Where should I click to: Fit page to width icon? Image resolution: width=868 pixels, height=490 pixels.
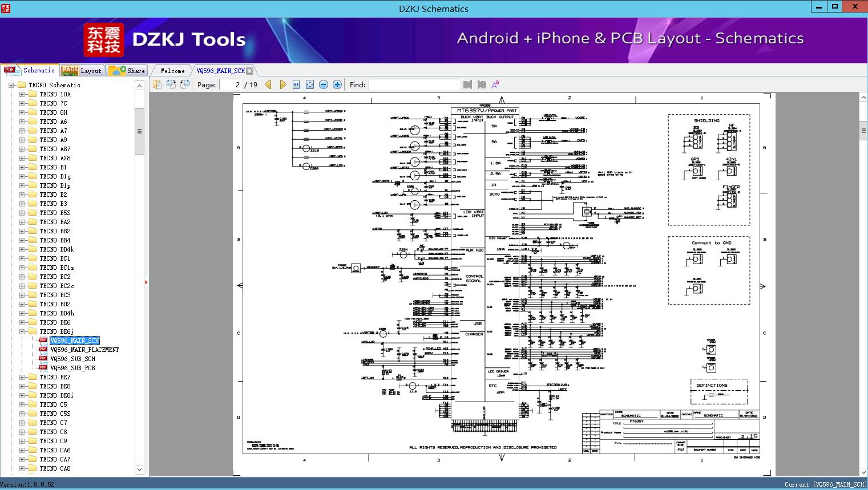[x=296, y=84]
